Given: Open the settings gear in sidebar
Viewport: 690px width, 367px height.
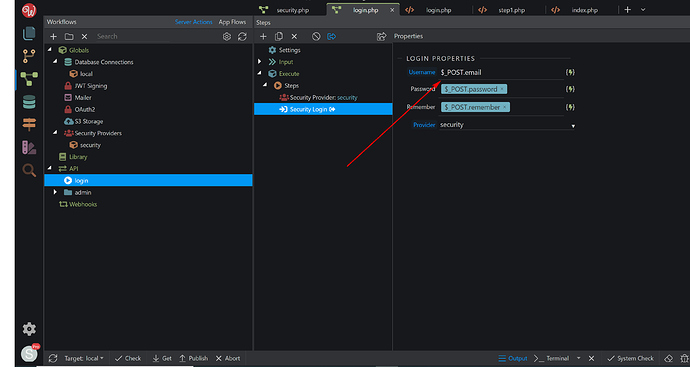Looking at the screenshot, I should (x=29, y=329).
